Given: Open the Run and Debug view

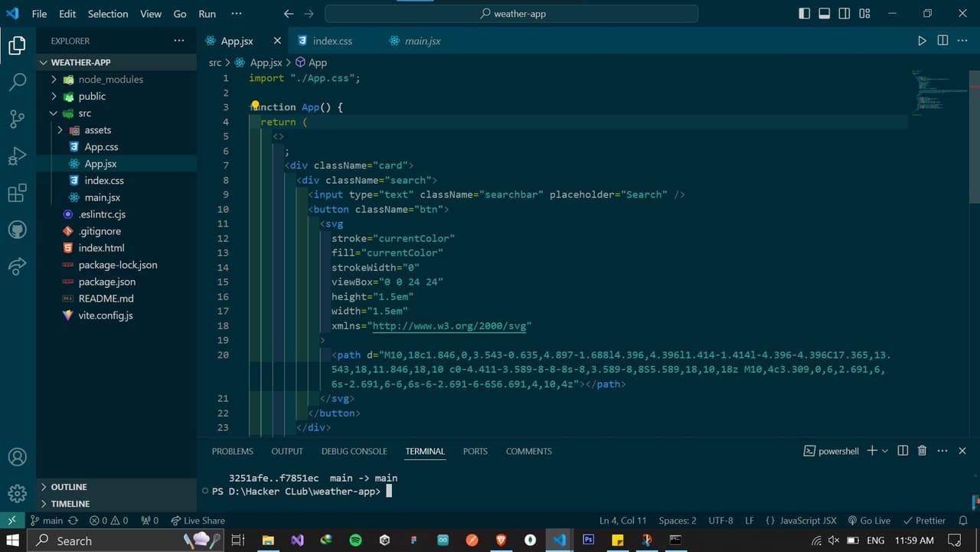Looking at the screenshot, I should [x=17, y=156].
